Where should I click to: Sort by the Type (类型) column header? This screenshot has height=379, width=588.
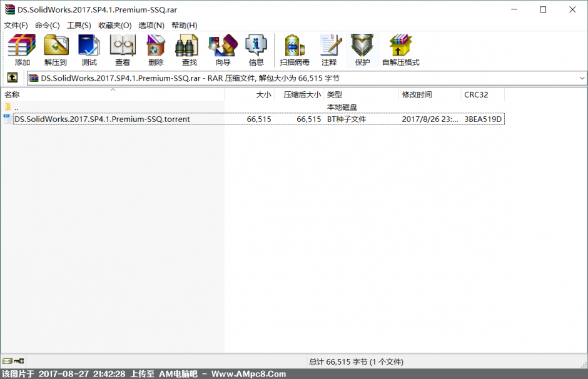click(361, 94)
